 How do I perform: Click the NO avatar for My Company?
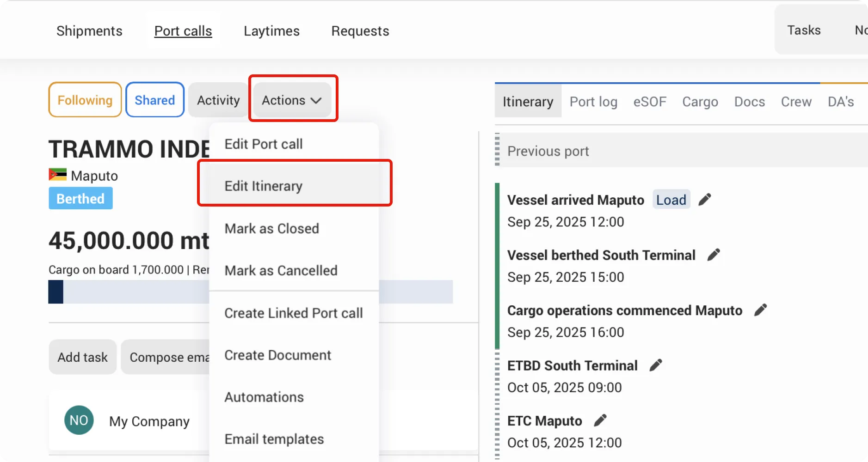pyautogui.click(x=79, y=420)
